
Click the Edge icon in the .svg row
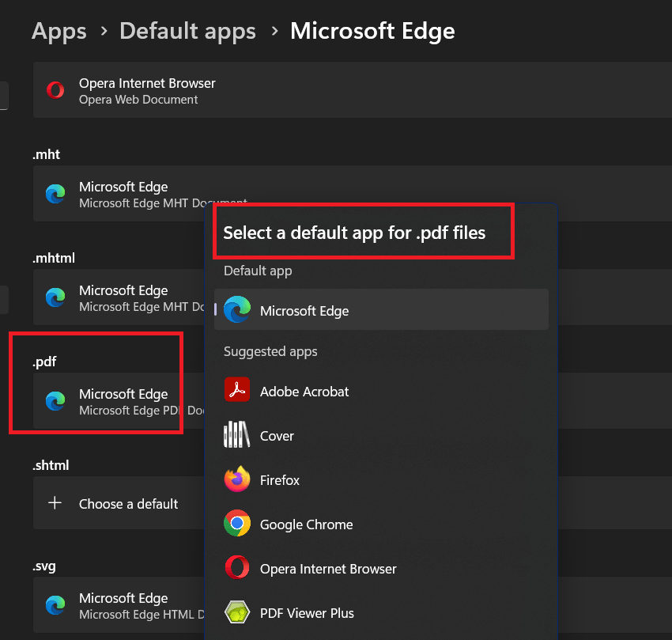(x=55, y=605)
